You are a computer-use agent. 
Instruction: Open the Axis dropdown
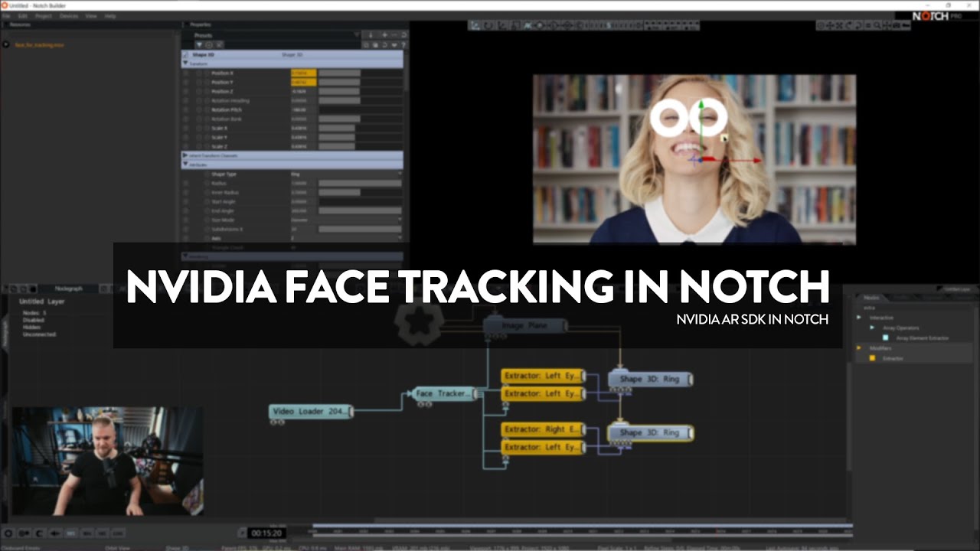(x=346, y=238)
